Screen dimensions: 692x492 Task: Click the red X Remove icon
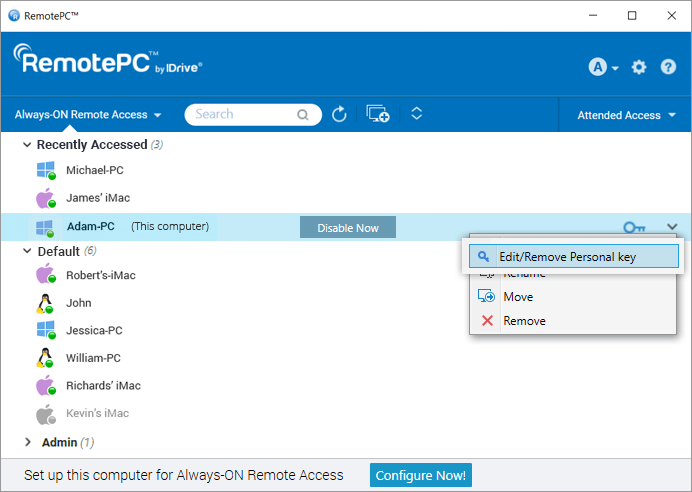click(487, 321)
